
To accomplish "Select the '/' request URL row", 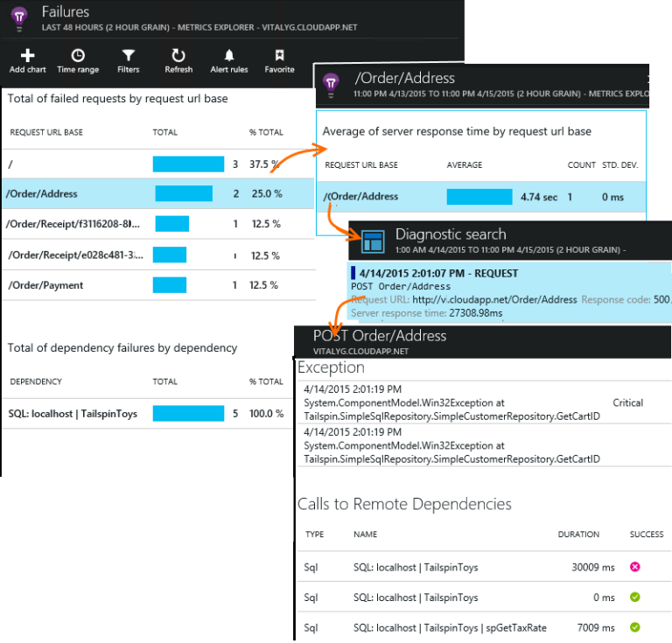I will pos(158,164).
